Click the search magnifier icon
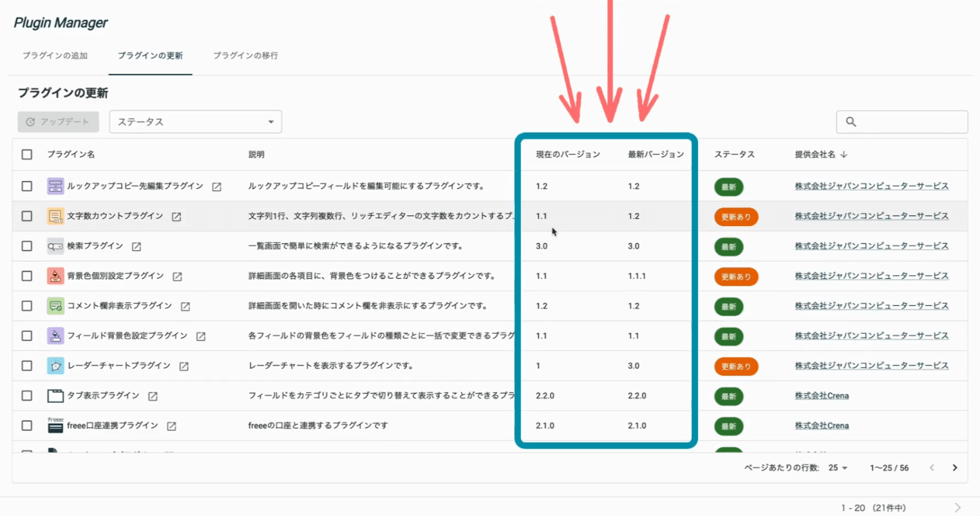Image resolution: width=980 pixels, height=516 pixels. (851, 122)
